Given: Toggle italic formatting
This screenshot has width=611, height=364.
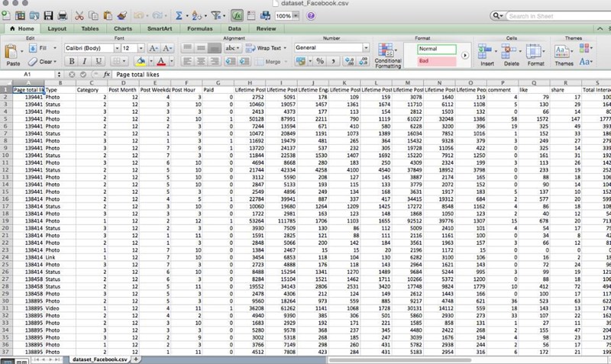Looking at the screenshot, I should 83,61.
